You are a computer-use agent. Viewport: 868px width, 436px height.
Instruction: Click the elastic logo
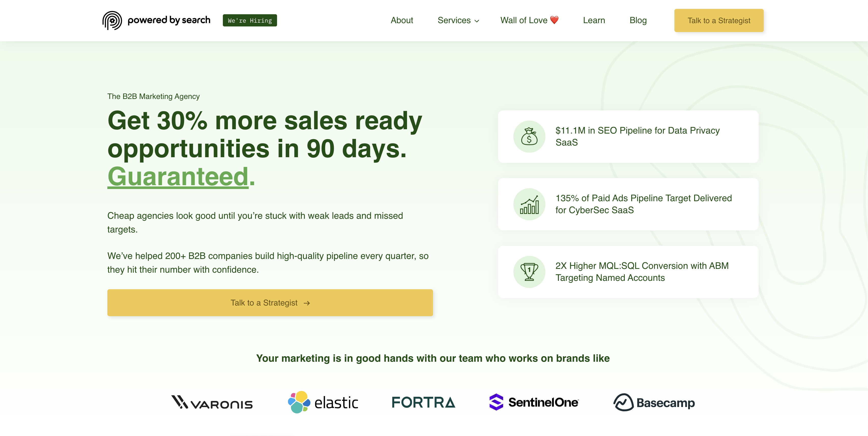coord(323,402)
